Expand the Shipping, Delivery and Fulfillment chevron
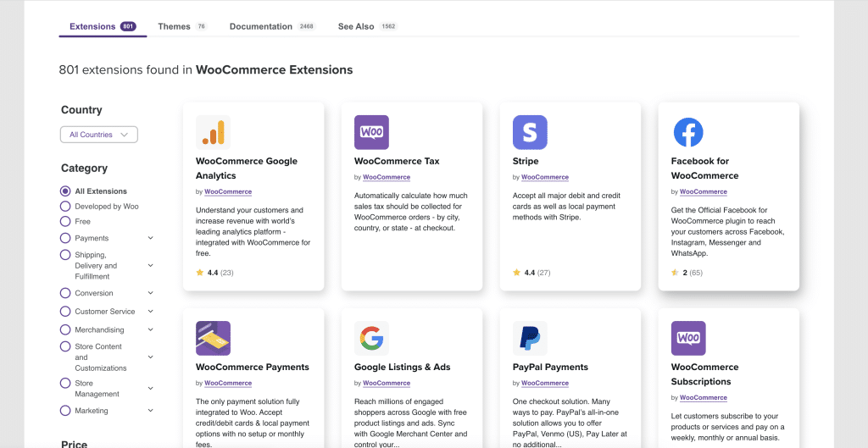 [x=151, y=265]
